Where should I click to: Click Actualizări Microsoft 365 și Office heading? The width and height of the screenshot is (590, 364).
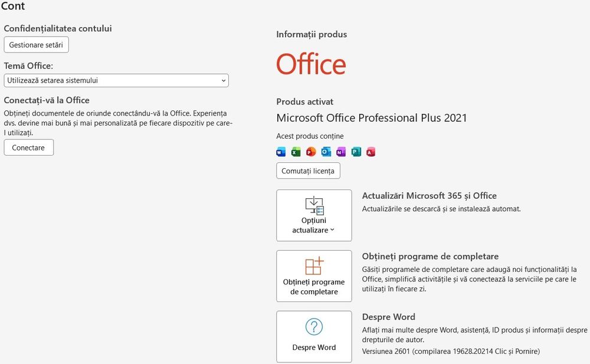430,196
